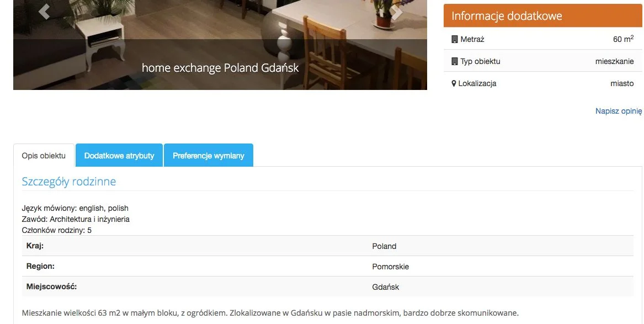Click the Informacje dodatkowe header
644x324 pixels.
pos(542,16)
